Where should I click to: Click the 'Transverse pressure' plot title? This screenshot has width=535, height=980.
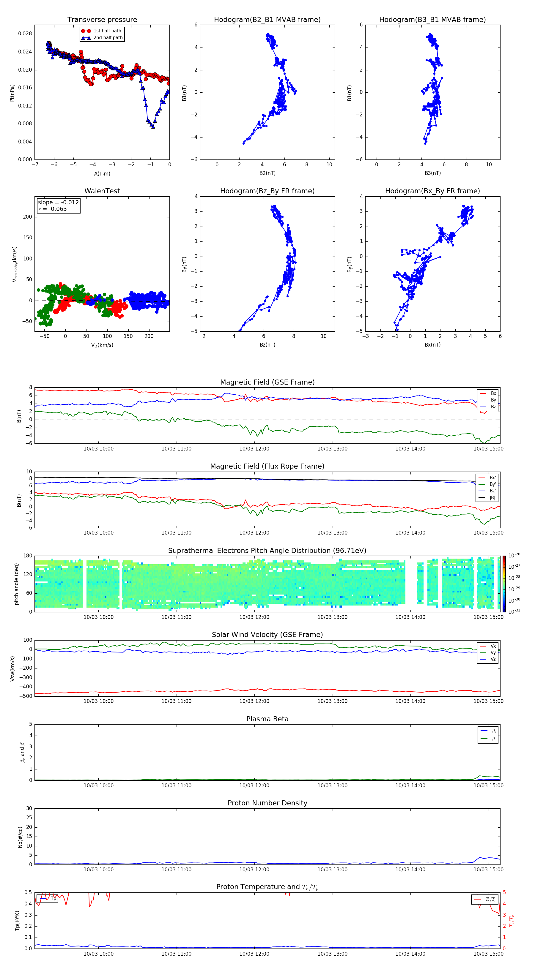click(102, 19)
